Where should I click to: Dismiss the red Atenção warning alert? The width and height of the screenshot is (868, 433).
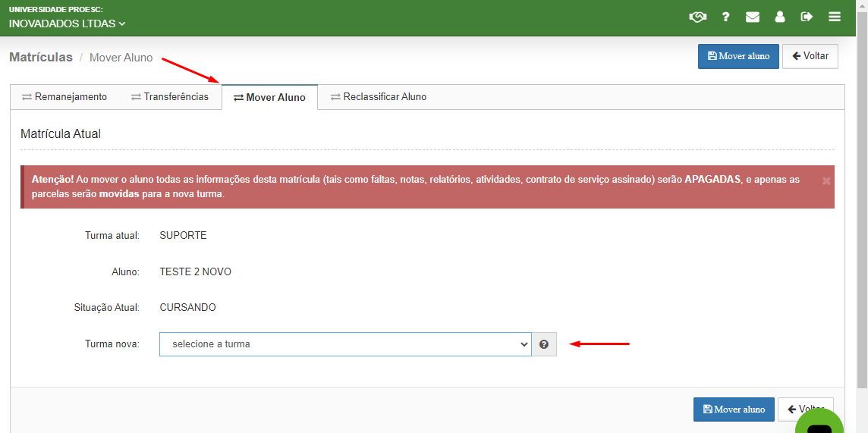click(x=826, y=180)
